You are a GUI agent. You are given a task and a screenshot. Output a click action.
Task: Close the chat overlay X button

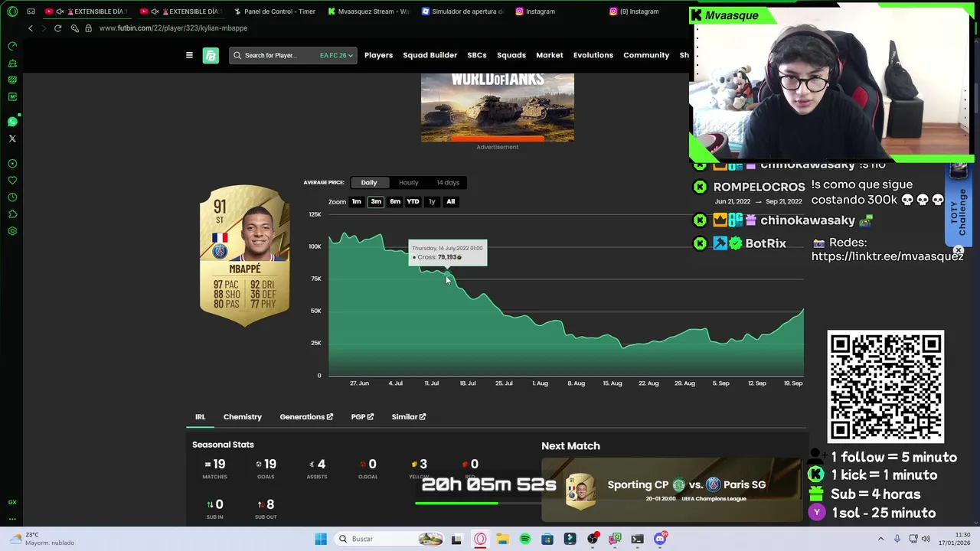[x=958, y=250]
